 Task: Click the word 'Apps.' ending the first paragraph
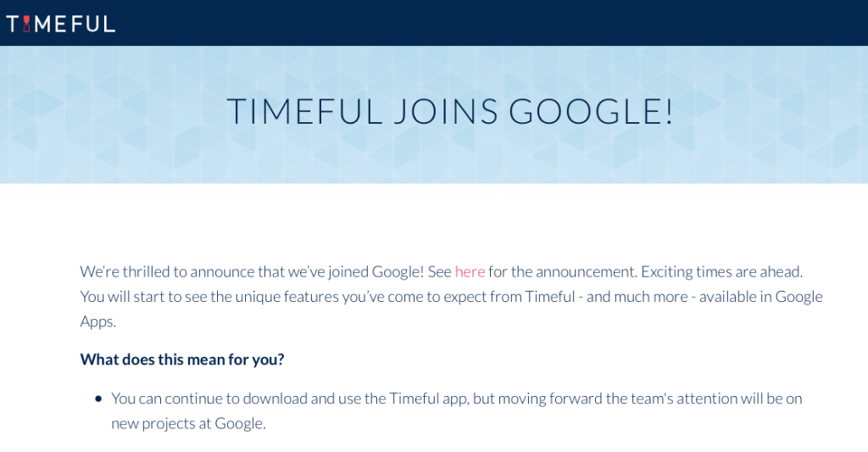coord(97,322)
